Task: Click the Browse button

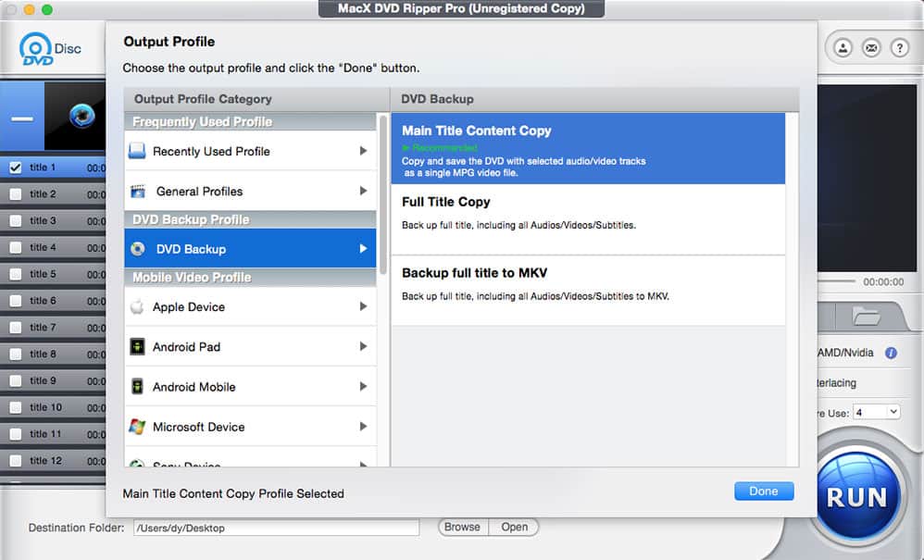Action: pos(463,527)
